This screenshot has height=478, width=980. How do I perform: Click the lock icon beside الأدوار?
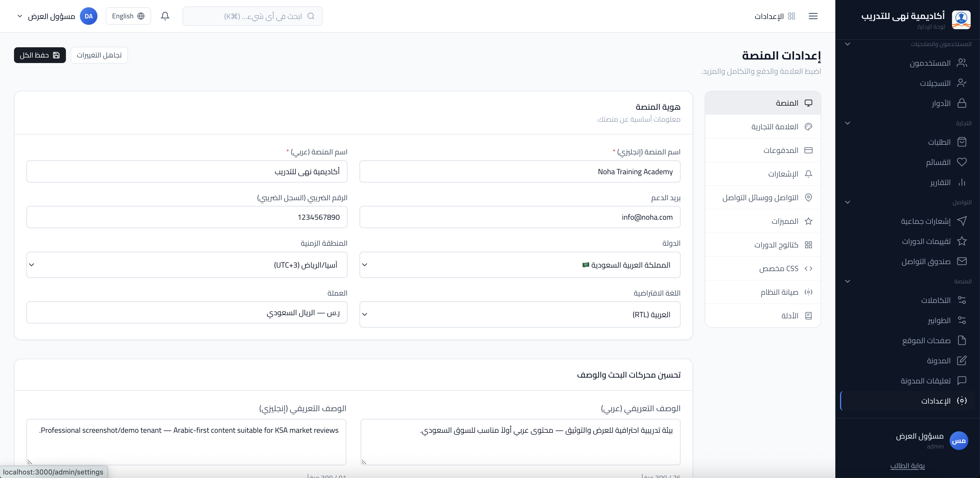(x=962, y=103)
